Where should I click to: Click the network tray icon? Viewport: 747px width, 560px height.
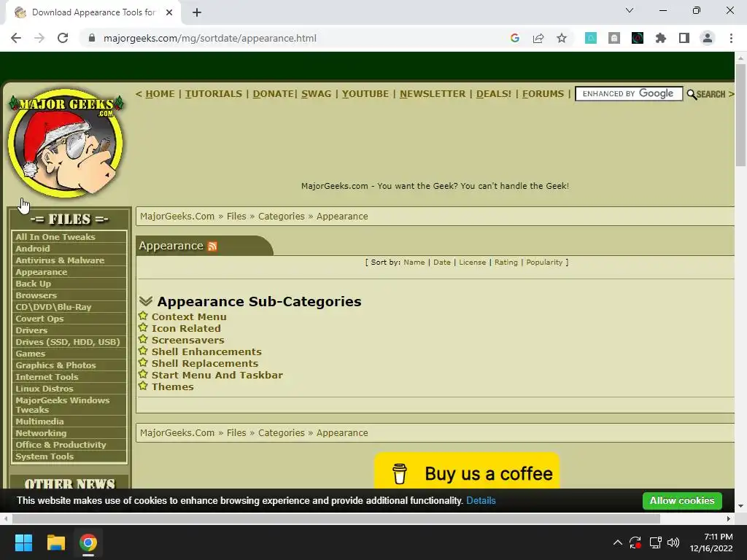(656, 542)
